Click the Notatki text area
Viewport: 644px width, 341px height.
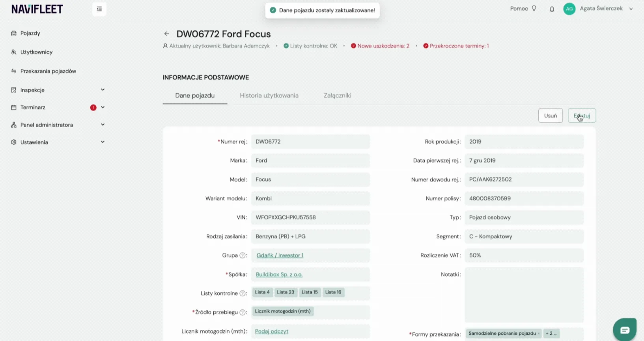[x=524, y=295]
